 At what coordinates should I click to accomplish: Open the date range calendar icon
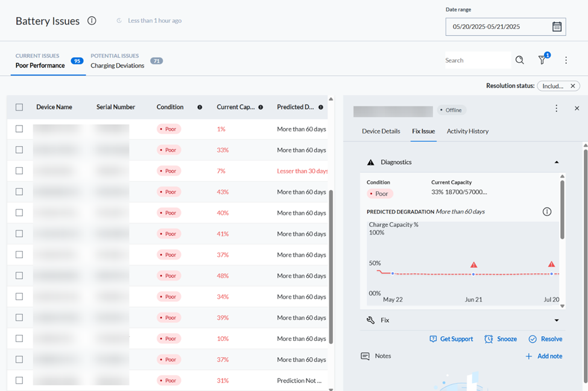click(557, 27)
